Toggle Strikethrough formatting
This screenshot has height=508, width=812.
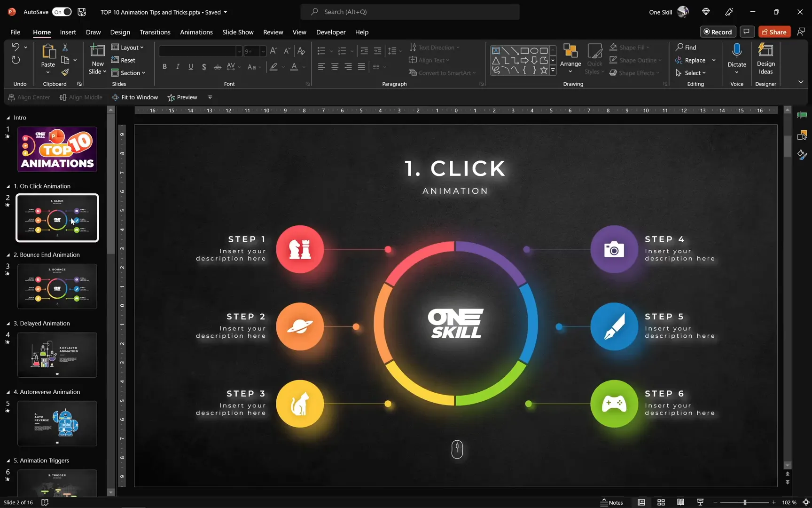coord(217,67)
